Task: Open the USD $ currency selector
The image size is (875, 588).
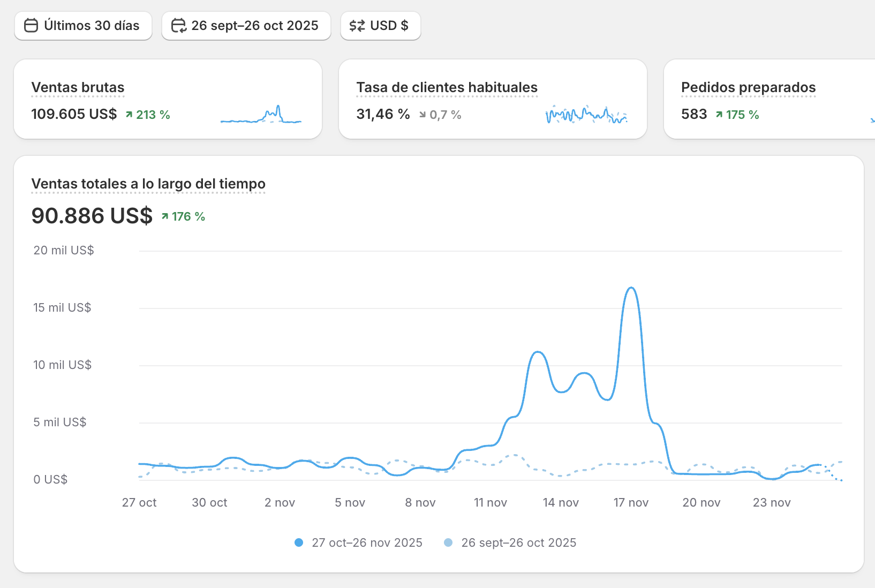Action: coord(381,26)
